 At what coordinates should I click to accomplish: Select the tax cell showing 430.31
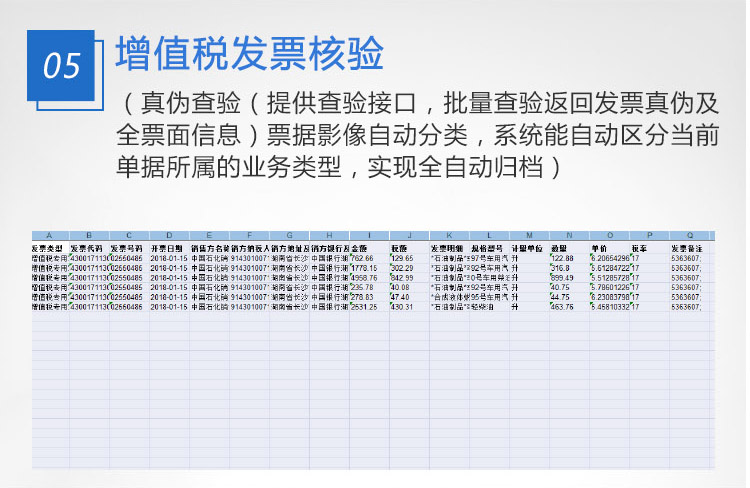(408, 307)
